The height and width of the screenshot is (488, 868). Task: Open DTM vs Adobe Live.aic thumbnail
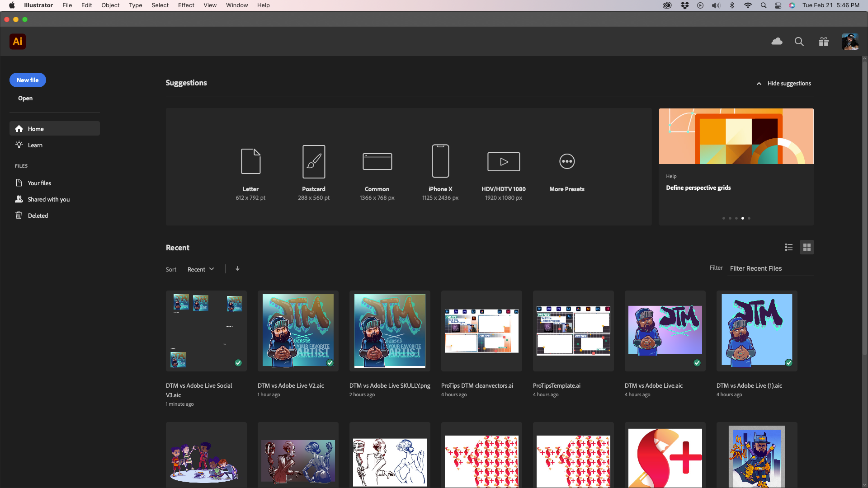665,331
